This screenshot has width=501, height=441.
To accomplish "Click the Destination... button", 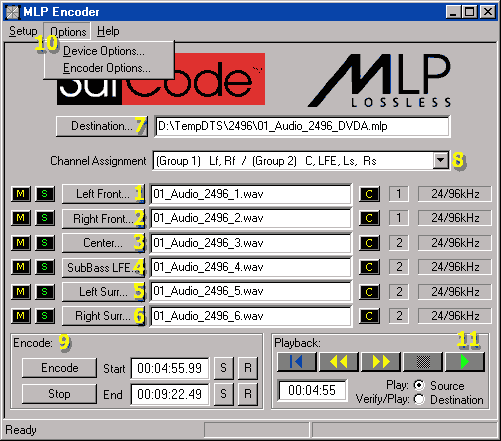I will click(102, 126).
